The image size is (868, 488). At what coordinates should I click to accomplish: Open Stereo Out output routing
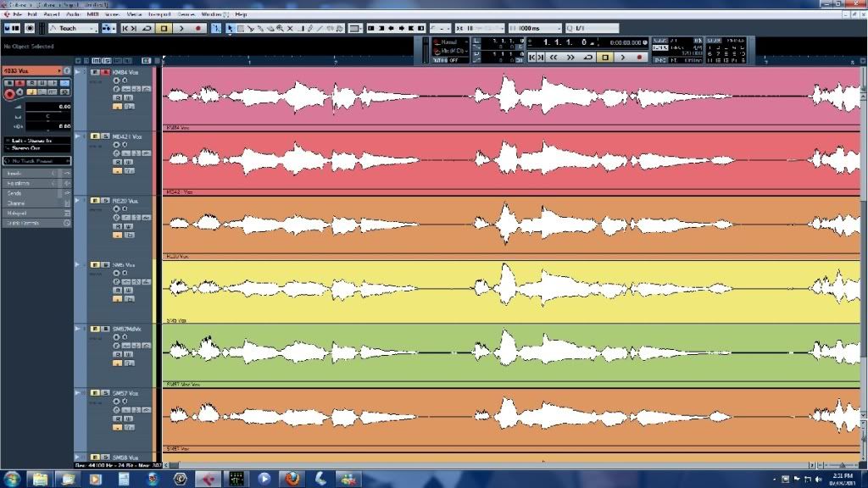(x=37, y=148)
